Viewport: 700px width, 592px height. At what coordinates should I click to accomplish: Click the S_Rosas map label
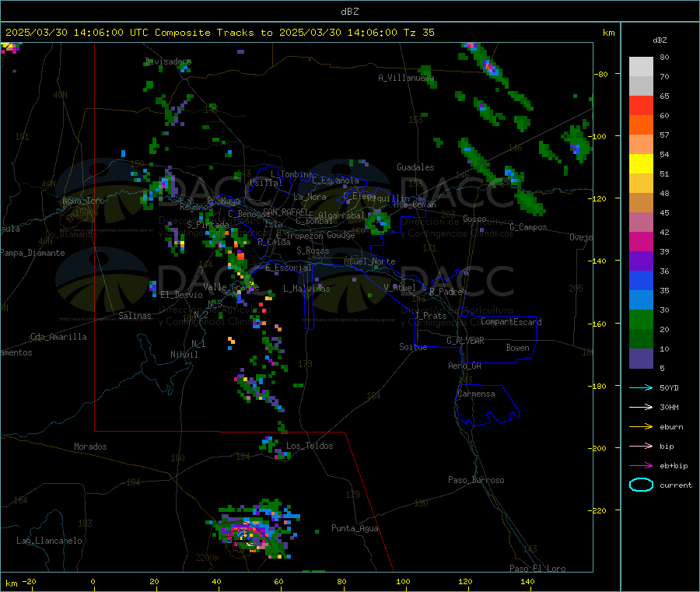313,250
